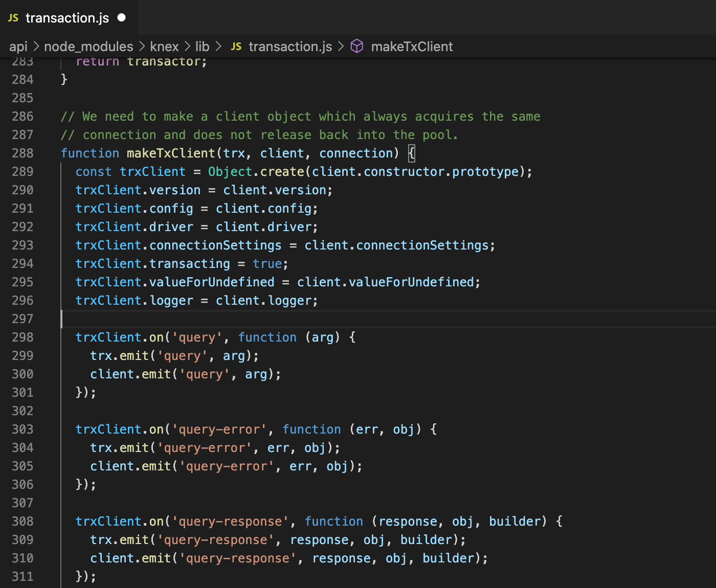Click 'trxClient.logger' on line 296

pyautogui.click(x=135, y=301)
